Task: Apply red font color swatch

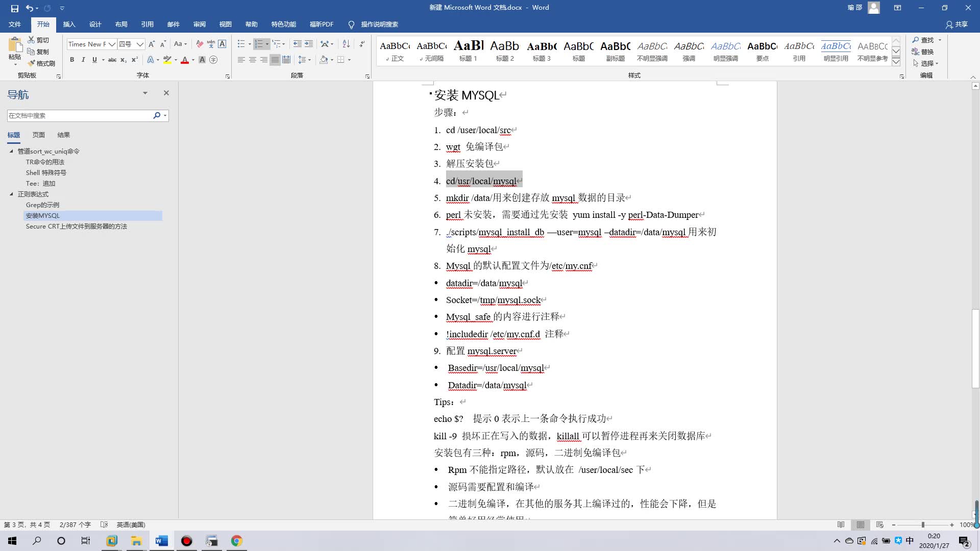Action: point(185,60)
